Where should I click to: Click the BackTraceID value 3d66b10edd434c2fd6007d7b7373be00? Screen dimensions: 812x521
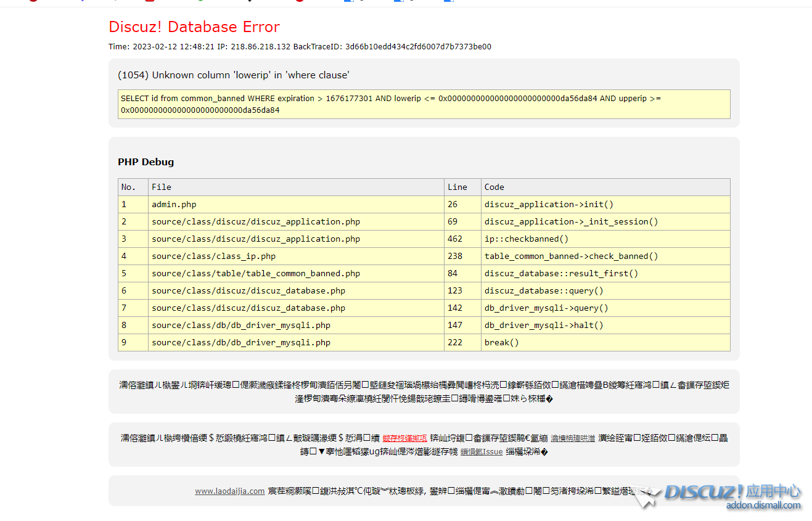point(418,47)
